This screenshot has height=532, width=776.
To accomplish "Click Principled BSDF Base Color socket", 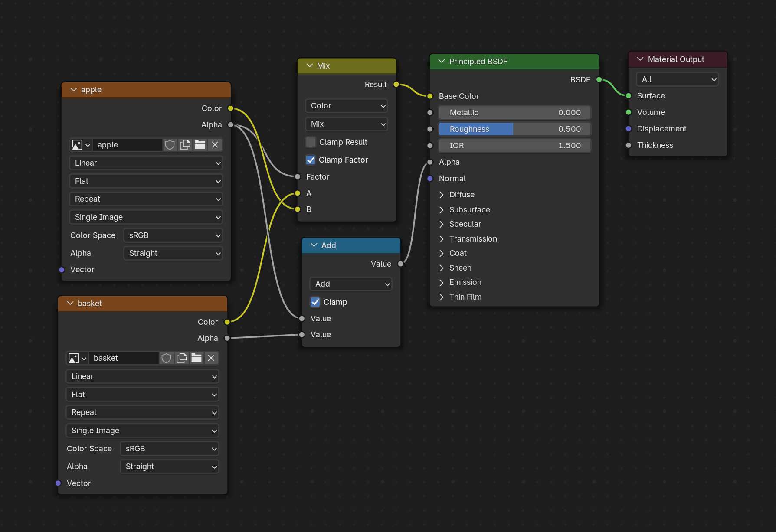I will pos(430,96).
